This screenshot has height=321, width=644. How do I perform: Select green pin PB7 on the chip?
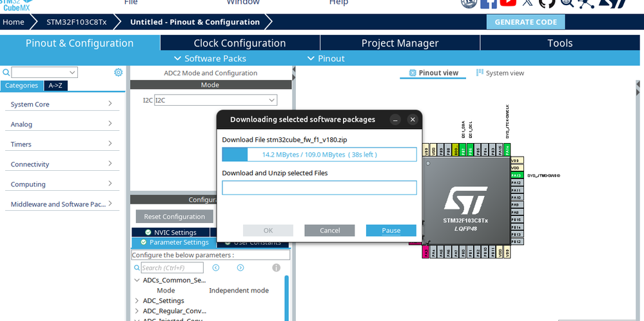(x=463, y=150)
